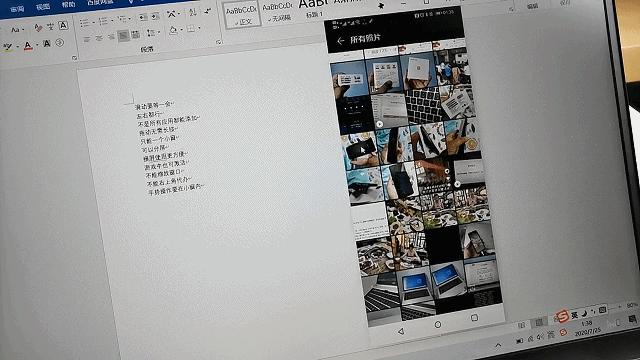Screen dimensions: 640x360
Task: Apply paragraph shading paint bucket
Action: pos(173,31)
